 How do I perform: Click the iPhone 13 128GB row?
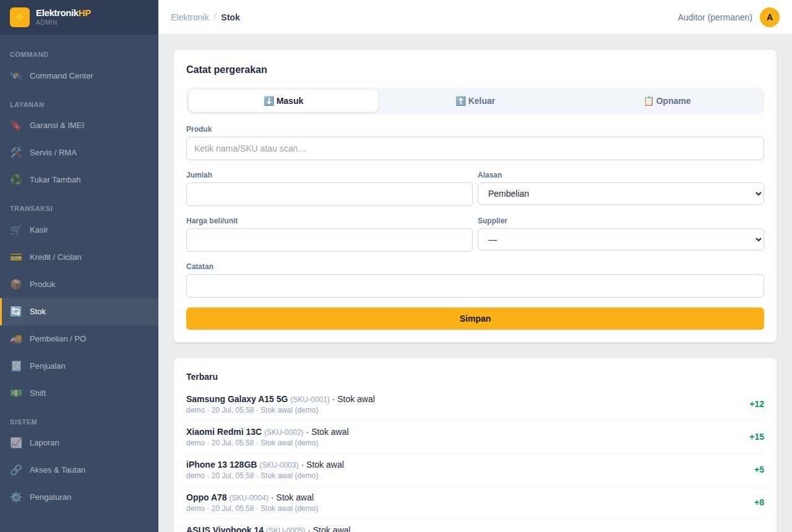click(475, 470)
